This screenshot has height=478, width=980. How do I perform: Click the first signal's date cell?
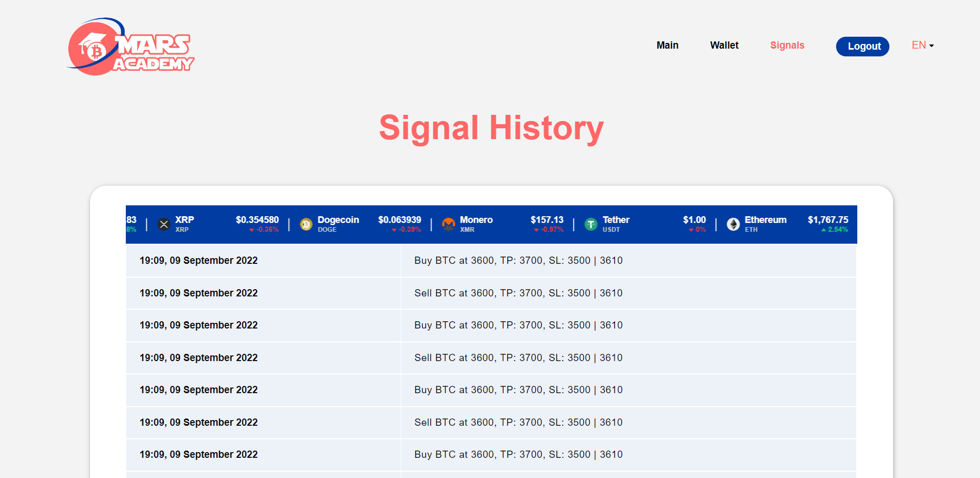[199, 261]
